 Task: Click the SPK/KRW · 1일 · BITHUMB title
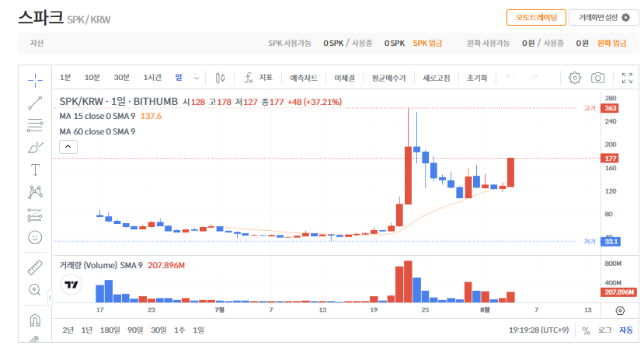pyautogui.click(x=119, y=102)
